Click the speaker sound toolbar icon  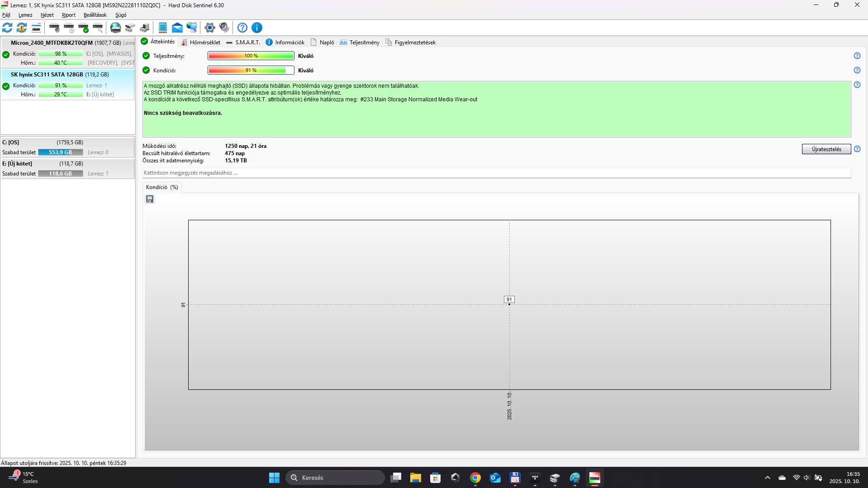[224, 28]
